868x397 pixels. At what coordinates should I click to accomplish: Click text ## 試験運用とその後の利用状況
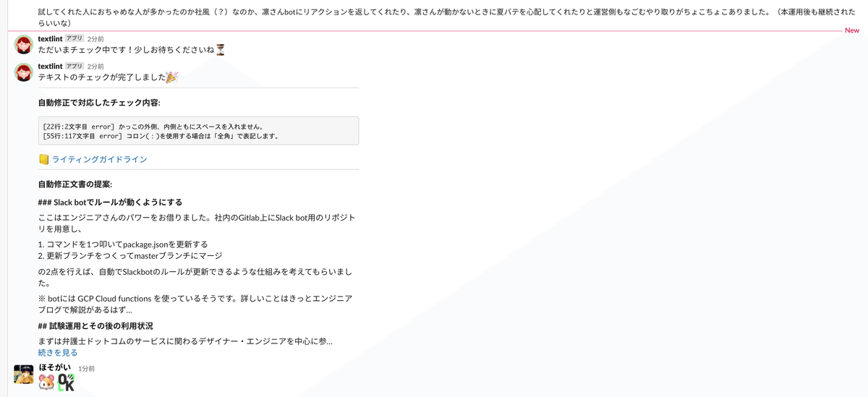click(95, 326)
